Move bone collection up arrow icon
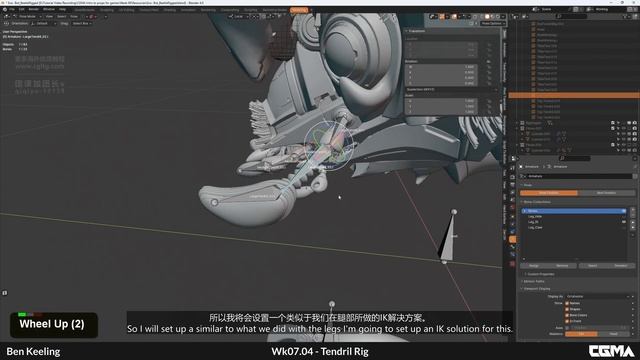 click(x=633, y=223)
